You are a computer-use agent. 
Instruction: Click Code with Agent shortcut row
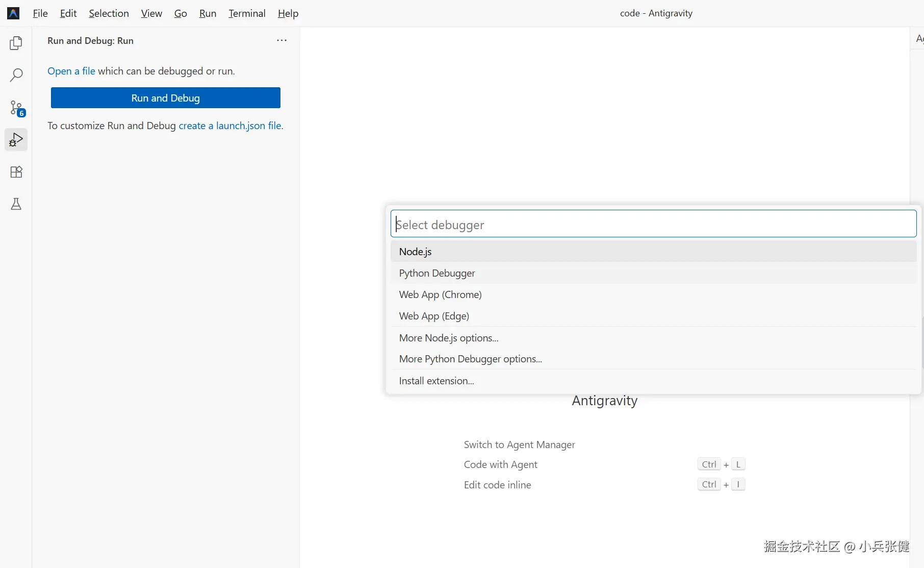click(x=604, y=464)
